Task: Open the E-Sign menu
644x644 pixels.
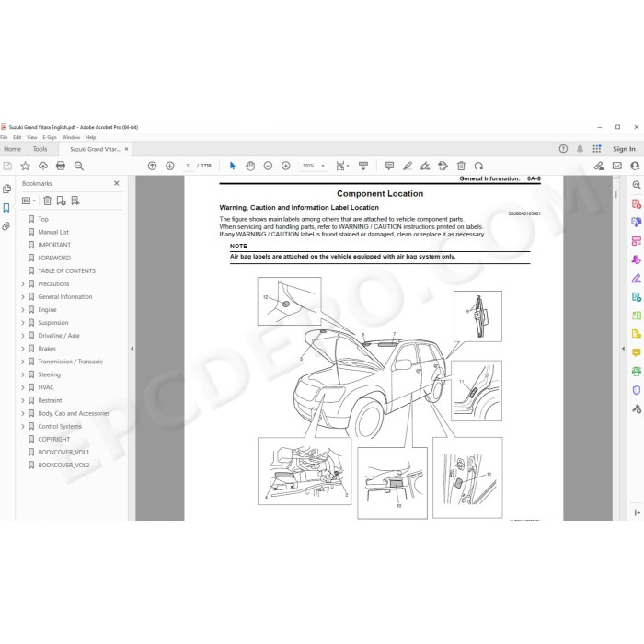Action: click(50, 138)
